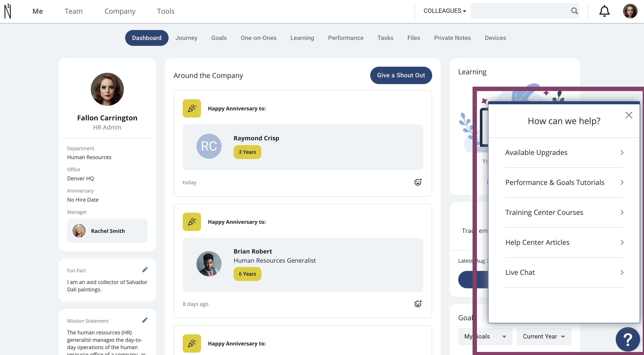Click Rachel Smith's manager avatar
This screenshot has width=644, height=355.
[79, 231]
